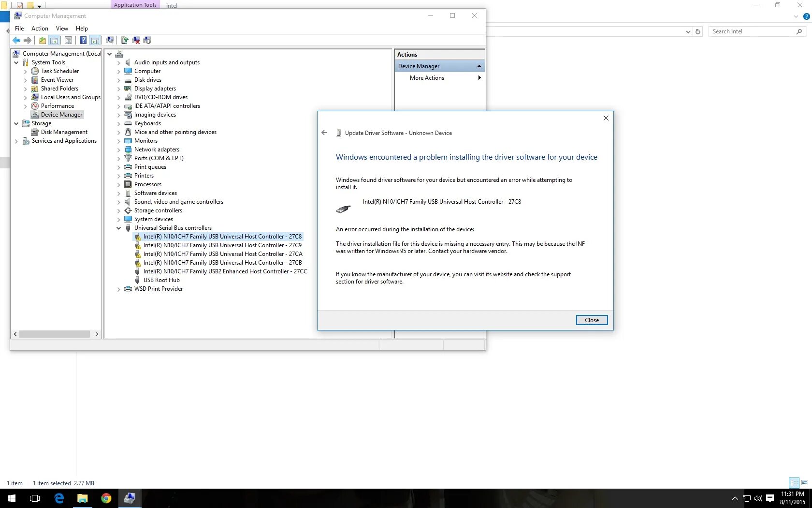
Task: Toggle the Show/Hide Console Tree icon
Action: point(54,41)
